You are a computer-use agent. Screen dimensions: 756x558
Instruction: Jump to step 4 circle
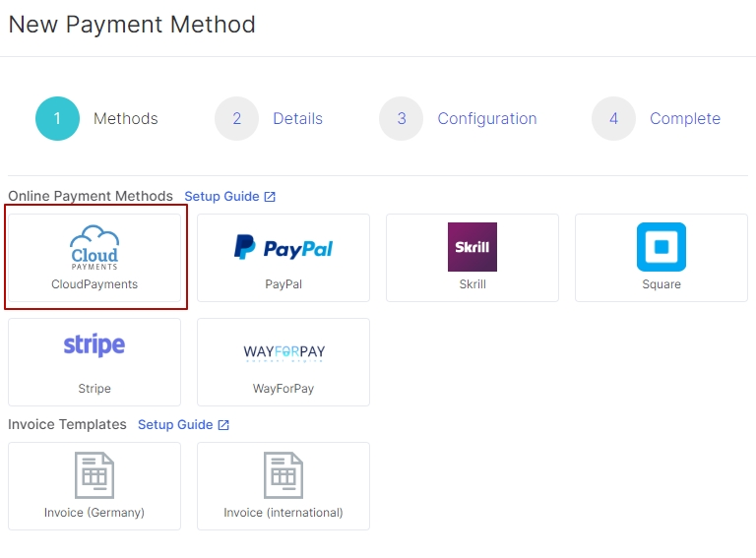pyautogui.click(x=613, y=119)
